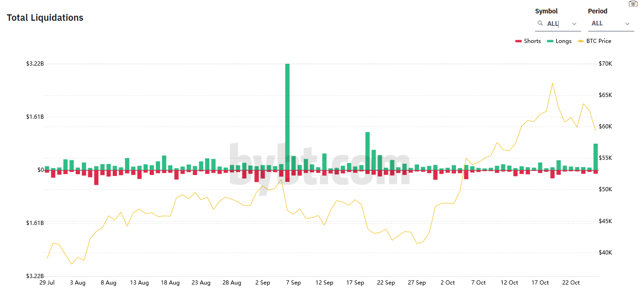This screenshot has height=297, width=644.
Task: Click the BTC price line peak near $65K
Action: click(x=553, y=84)
